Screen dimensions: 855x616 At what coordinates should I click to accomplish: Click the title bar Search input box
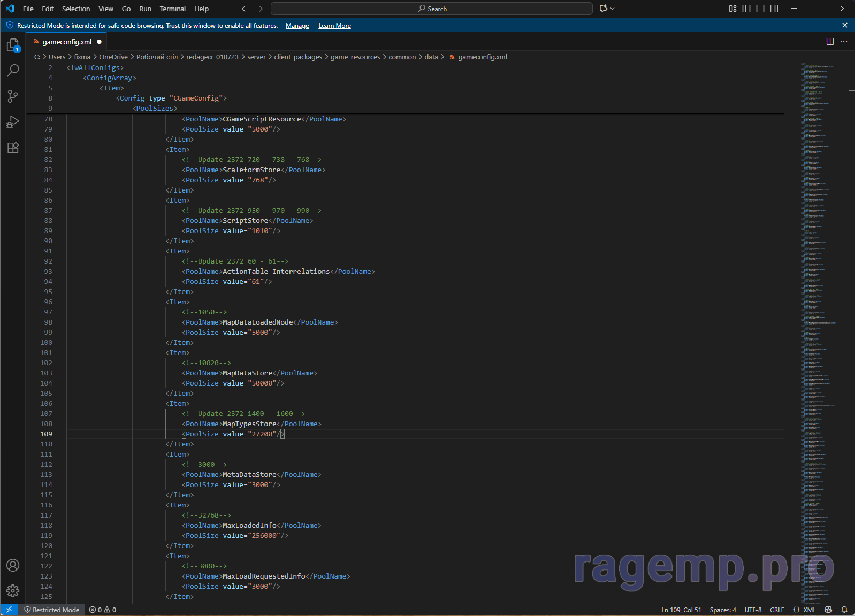click(x=431, y=9)
